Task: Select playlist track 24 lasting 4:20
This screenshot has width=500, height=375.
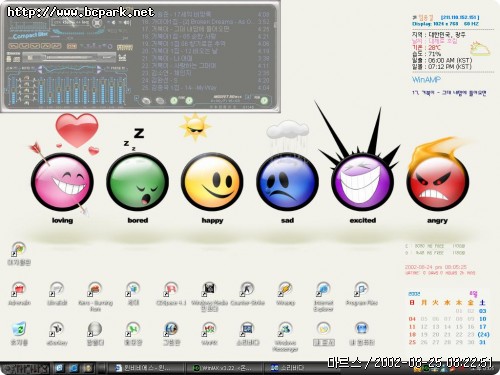Action: (x=206, y=80)
